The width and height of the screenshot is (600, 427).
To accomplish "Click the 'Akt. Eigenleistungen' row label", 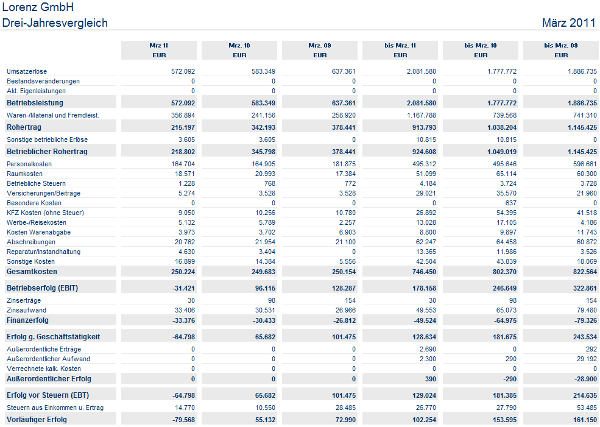I will tap(36, 91).
